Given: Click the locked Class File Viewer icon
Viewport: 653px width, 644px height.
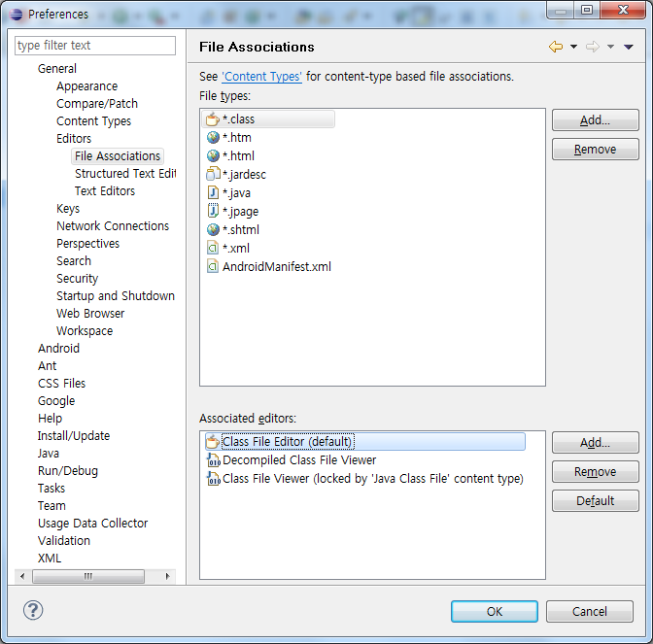Looking at the screenshot, I should point(214,479).
